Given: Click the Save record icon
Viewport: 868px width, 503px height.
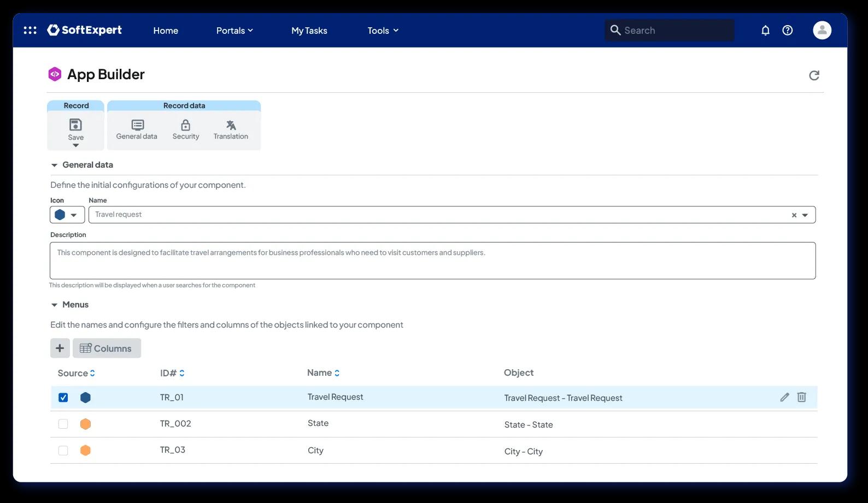Looking at the screenshot, I should pos(75,125).
